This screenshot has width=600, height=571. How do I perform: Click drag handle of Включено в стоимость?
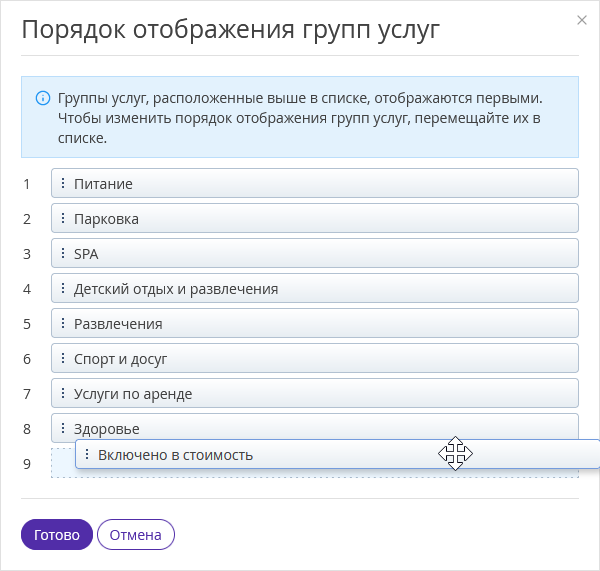pyautogui.click(x=87, y=454)
